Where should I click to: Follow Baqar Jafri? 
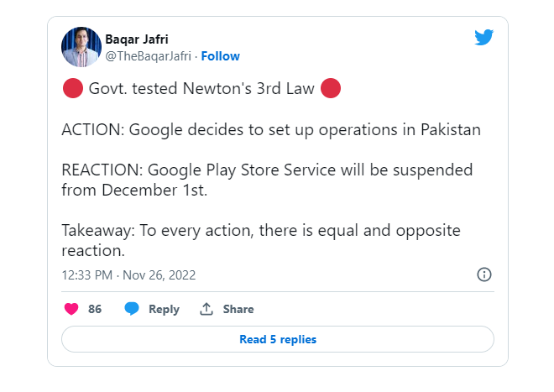pyautogui.click(x=220, y=56)
